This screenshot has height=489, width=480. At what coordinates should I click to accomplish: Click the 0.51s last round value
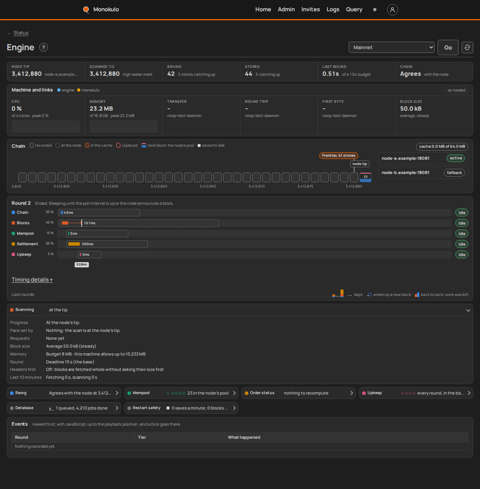click(x=331, y=74)
